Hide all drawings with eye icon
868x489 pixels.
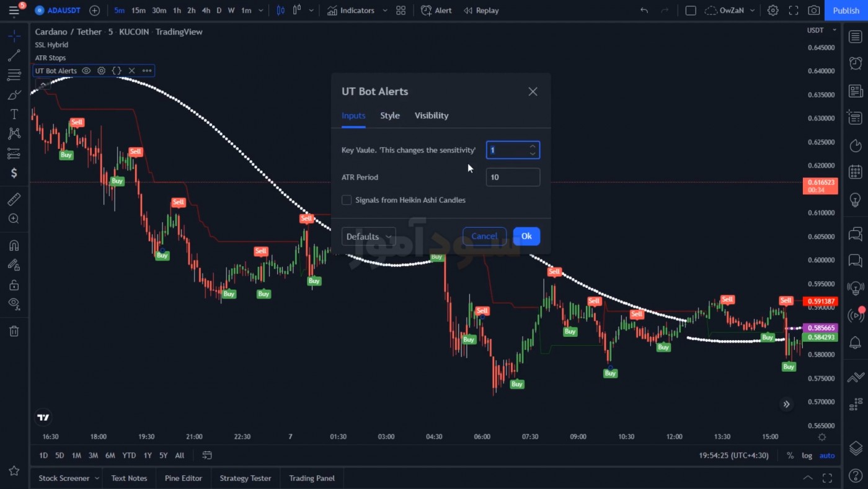point(14,304)
